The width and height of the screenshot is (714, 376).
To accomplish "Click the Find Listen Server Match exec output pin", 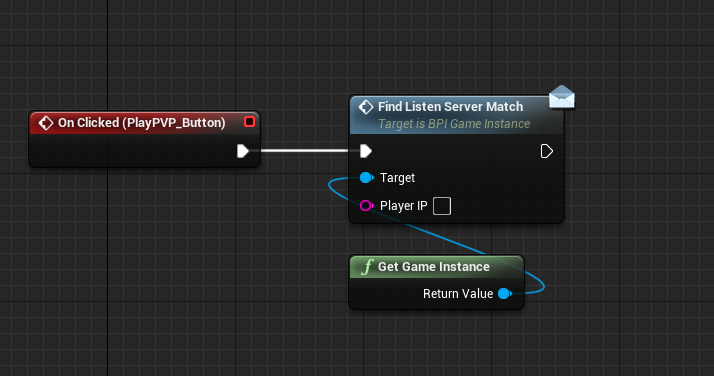I will point(546,151).
